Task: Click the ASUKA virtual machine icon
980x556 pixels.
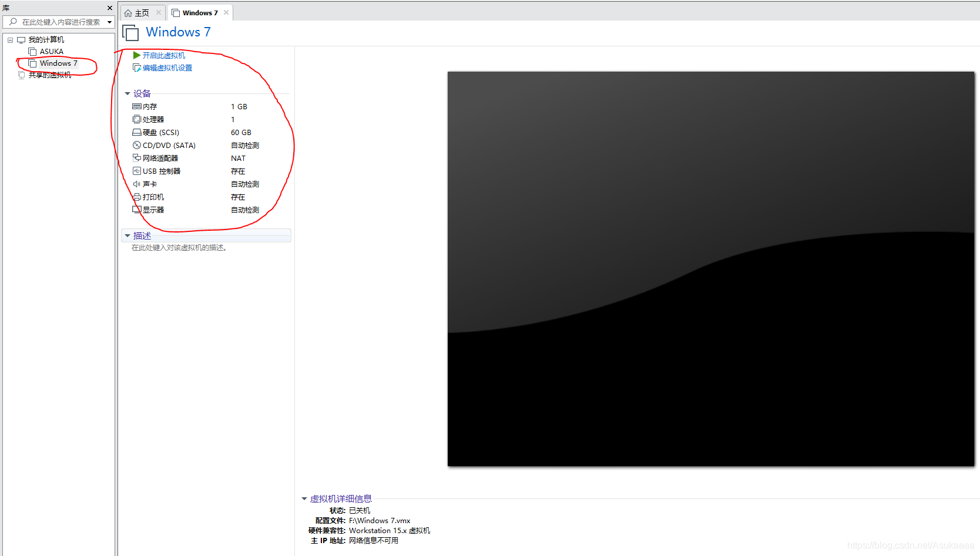Action: (33, 52)
